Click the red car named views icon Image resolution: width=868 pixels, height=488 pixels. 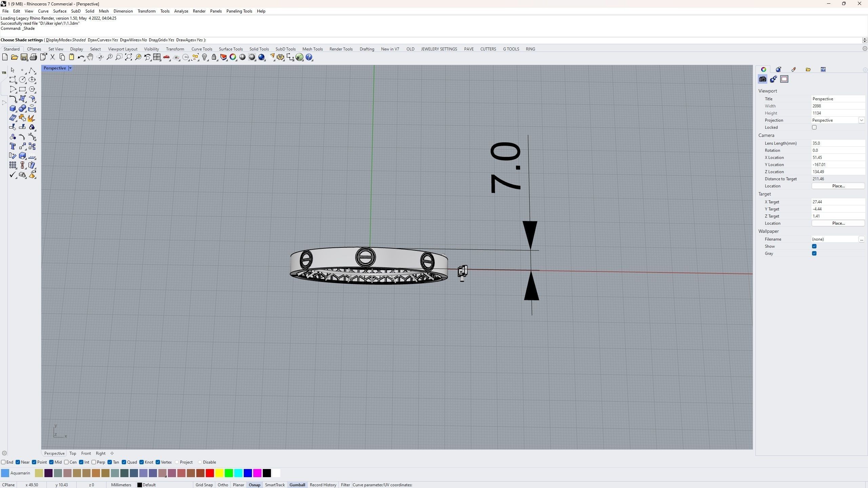click(x=166, y=57)
